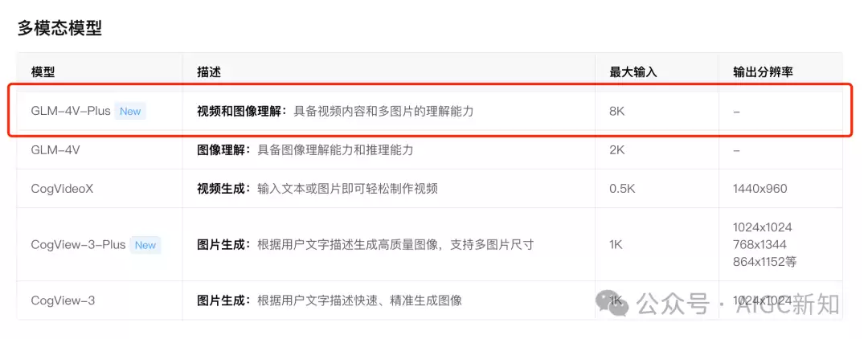The height and width of the screenshot is (339, 868).
Task: Open the CogView-3-Plus model entry
Action: (x=79, y=245)
